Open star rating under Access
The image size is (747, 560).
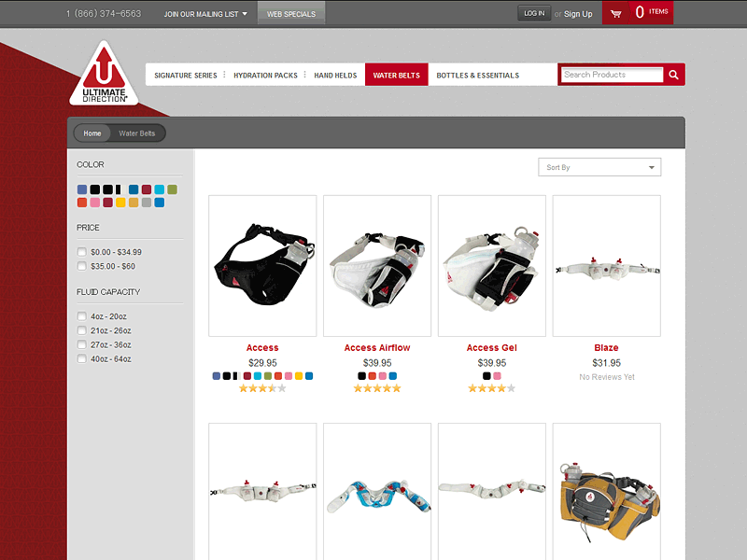(262, 388)
